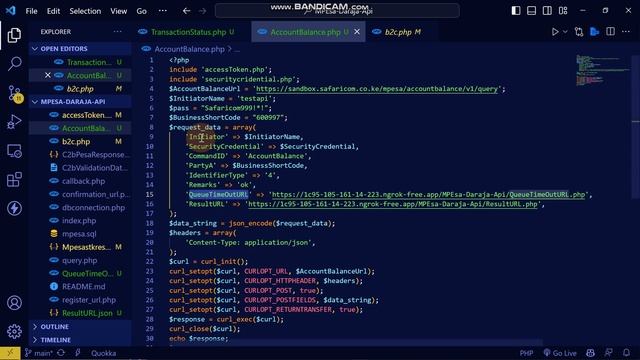Switch to b2c.php tab

tap(402, 32)
